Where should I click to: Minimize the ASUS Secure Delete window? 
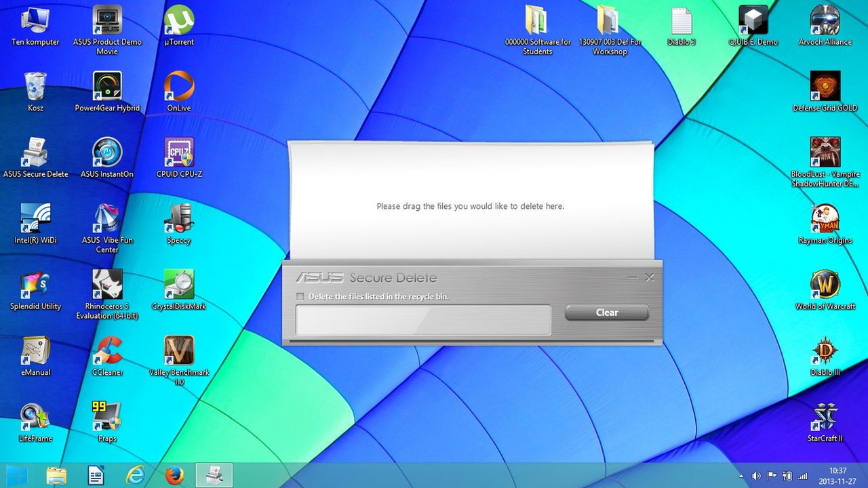633,278
